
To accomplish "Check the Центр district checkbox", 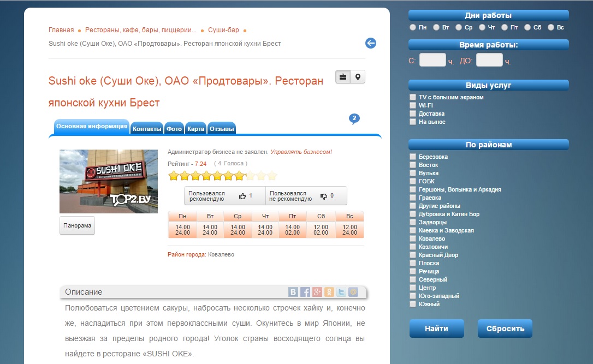I will click(x=413, y=288).
